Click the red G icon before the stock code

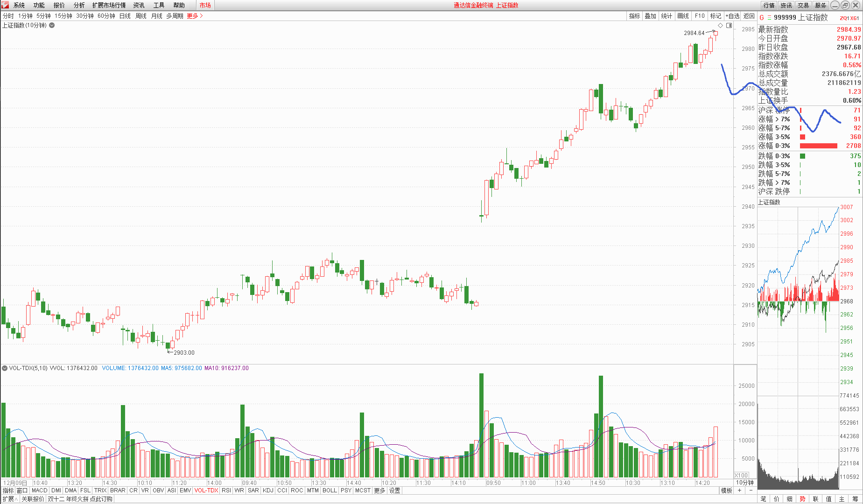click(762, 18)
